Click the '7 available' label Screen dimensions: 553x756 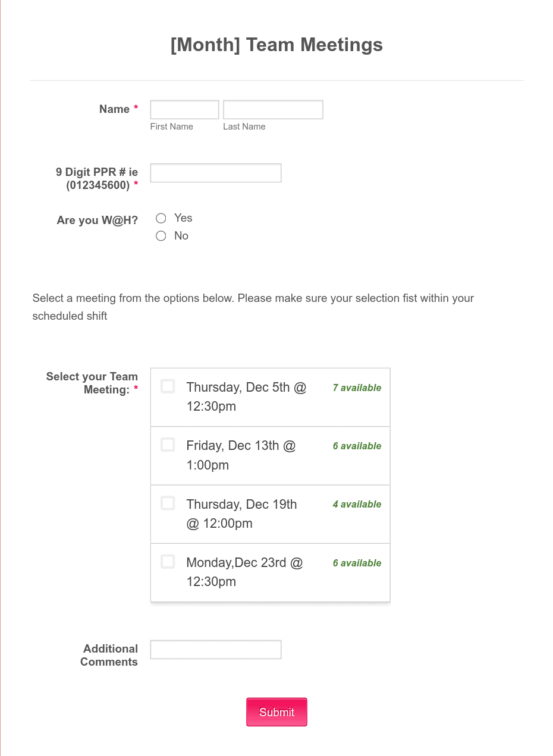click(357, 388)
